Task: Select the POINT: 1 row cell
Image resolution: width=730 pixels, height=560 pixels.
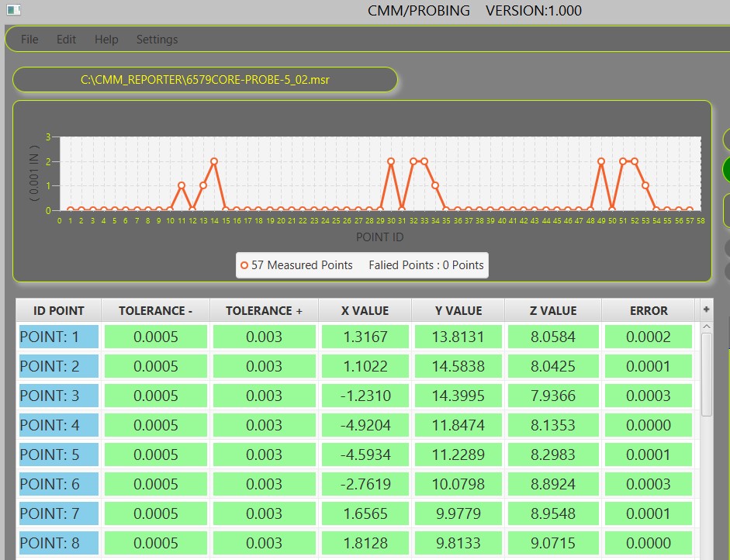Action: [x=59, y=337]
